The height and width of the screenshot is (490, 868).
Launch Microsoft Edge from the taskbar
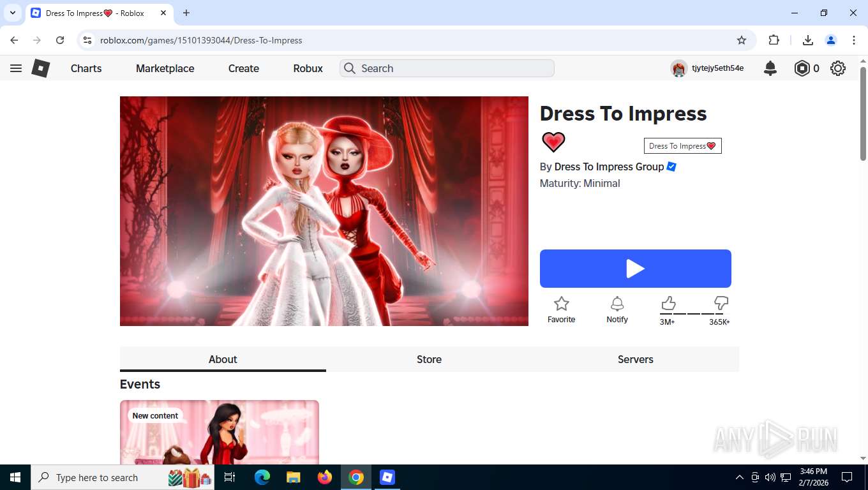(262, 477)
